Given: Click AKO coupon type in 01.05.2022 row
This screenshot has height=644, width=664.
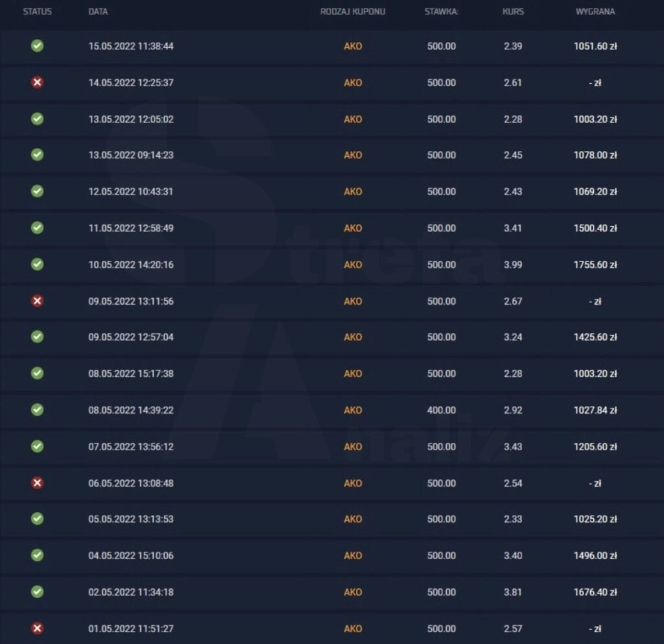Looking at the screenshot, I should pos(353,628).
